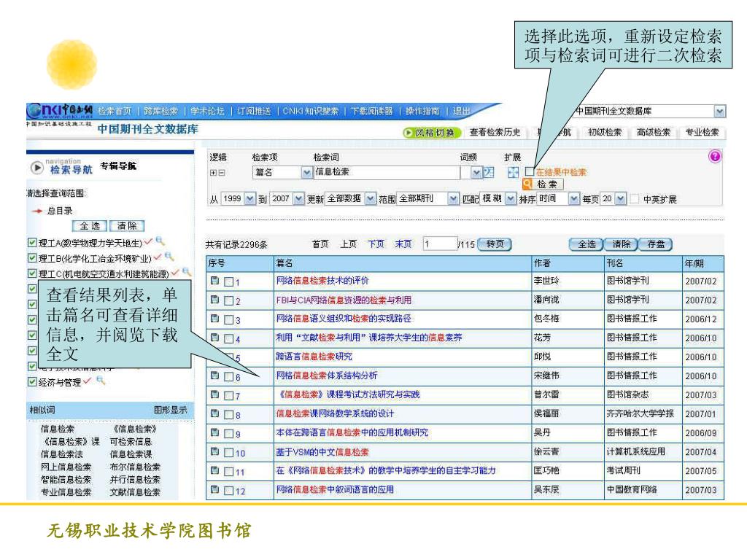Viewport: 747px width, 560px height.
Task: Open the 词频 dropdown
Action: pos(476,172)
